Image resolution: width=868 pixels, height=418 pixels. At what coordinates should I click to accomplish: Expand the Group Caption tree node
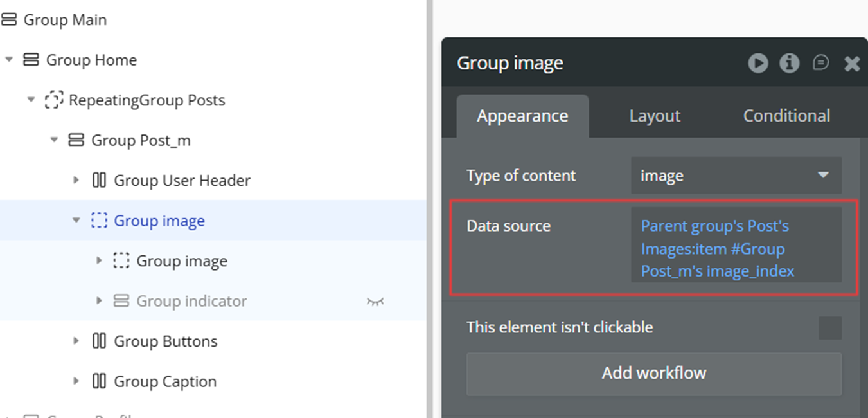(x=76, y=381)
